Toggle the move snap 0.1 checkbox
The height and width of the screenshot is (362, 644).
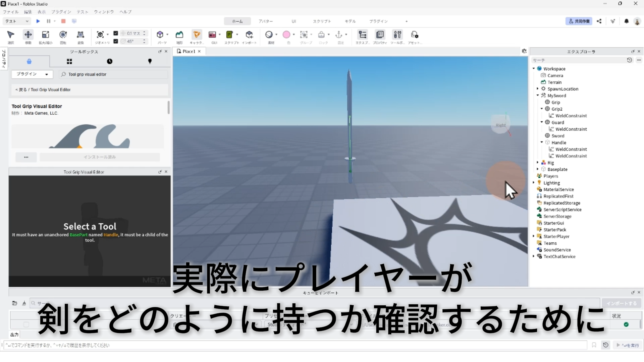coord(116,33)
